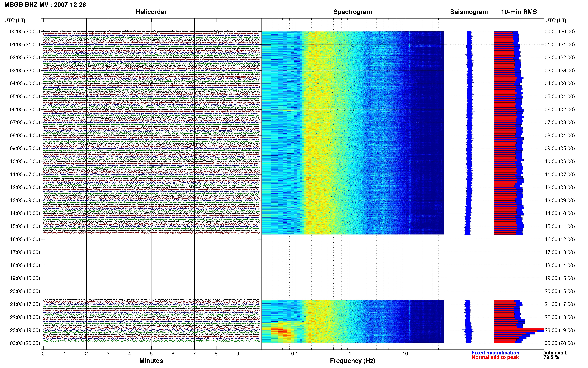The height and width of the screenshot is (368, 588).
Task: Click helicorder axis label 21:00 (17:00)
Action: pyautogui.click(x=25, y=304)
